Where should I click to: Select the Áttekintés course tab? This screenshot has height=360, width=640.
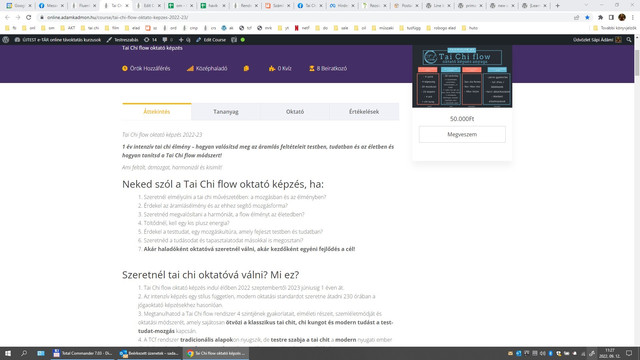(157, 111)
